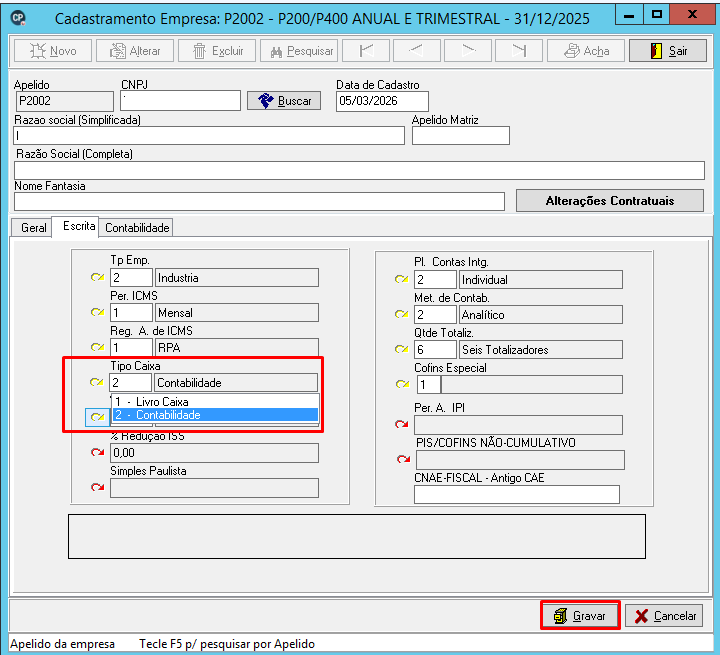Image resolution: width=720 pixels, height=655 pixels.
Task: Click 'Individual' description box
Action: (541, 280)
